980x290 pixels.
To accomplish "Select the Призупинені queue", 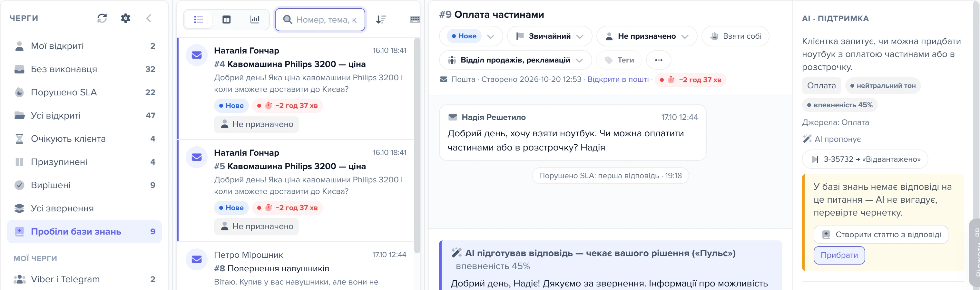I will 84,162.
